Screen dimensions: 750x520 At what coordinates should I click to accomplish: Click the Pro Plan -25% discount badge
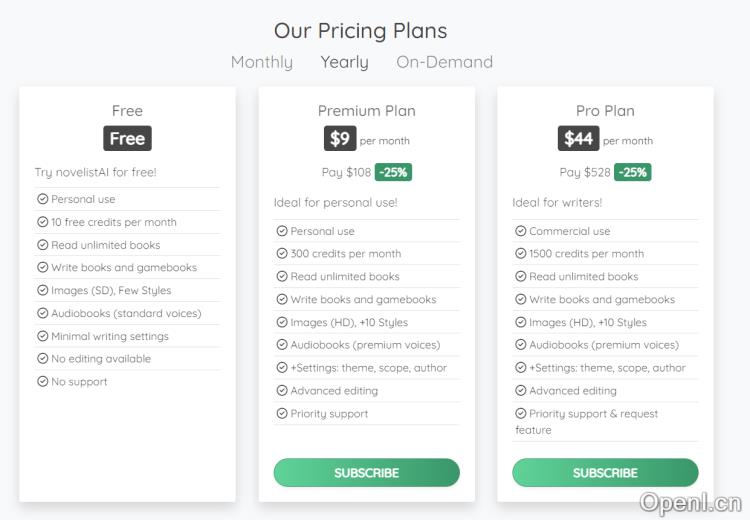(632, 172)
